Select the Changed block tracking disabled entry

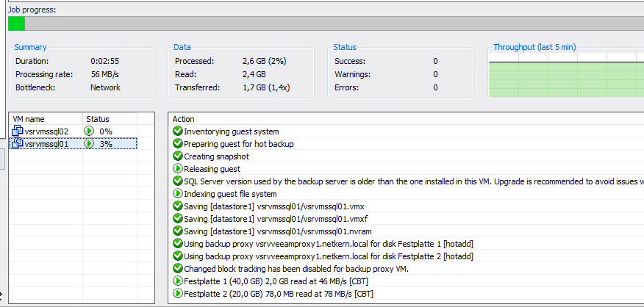tap(407, 269)
